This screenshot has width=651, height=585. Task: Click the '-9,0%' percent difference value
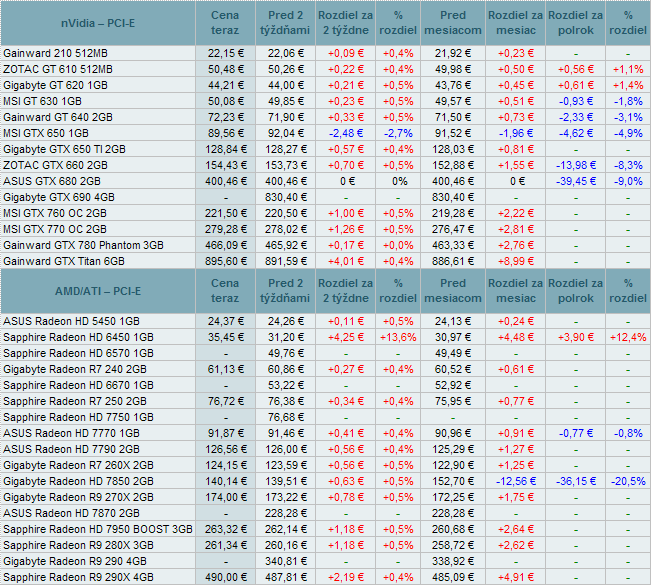(628, 181)
